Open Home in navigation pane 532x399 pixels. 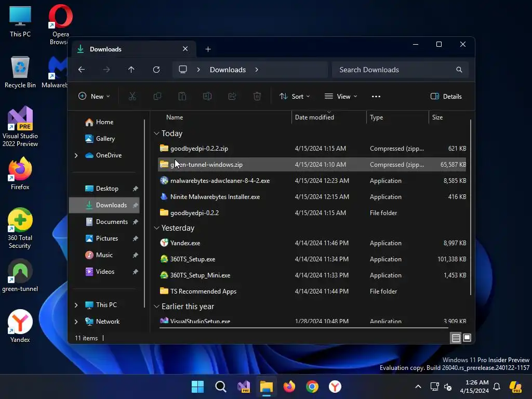click(x=104, y=122)
